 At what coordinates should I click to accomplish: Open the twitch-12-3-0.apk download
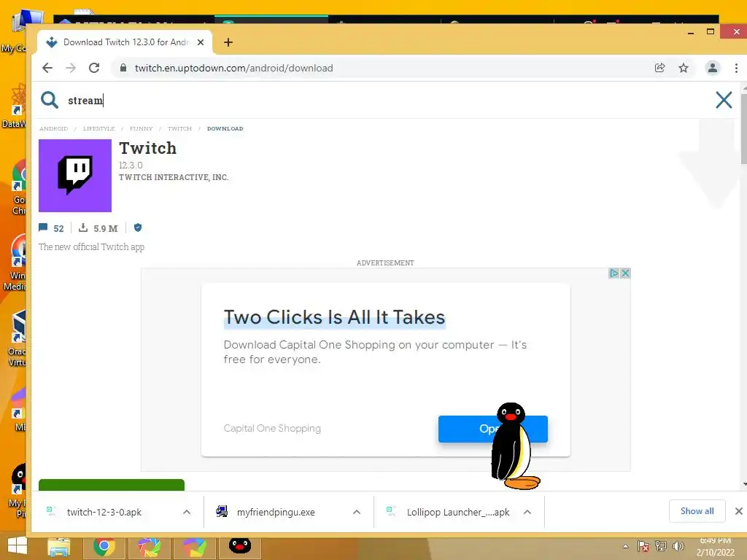(104, 513)
